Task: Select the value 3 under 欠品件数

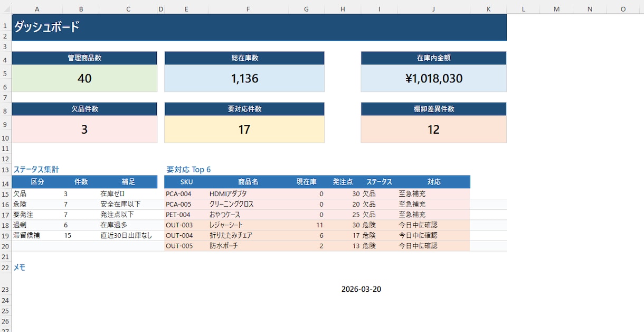Action: pyautogui.click(x=84, y=130)
